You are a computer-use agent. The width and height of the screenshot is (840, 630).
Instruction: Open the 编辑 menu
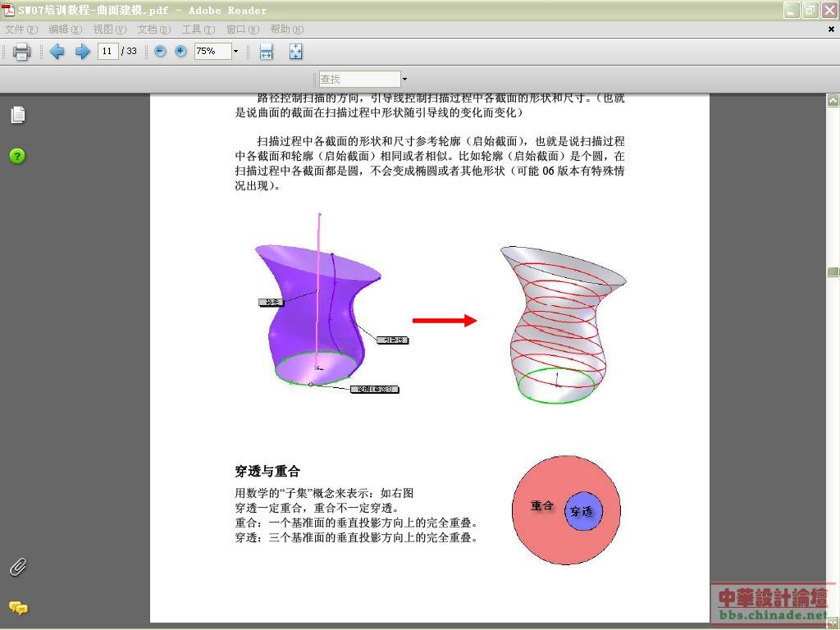(x=66, y=29)
